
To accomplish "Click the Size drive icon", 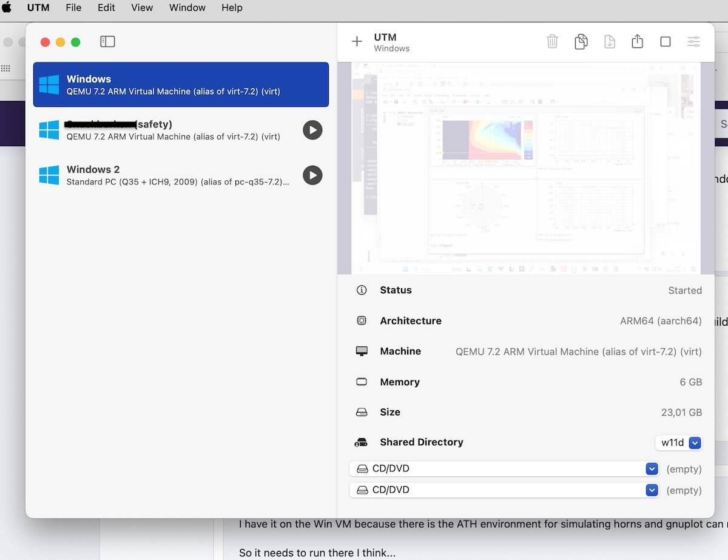I will click(362, 413).
